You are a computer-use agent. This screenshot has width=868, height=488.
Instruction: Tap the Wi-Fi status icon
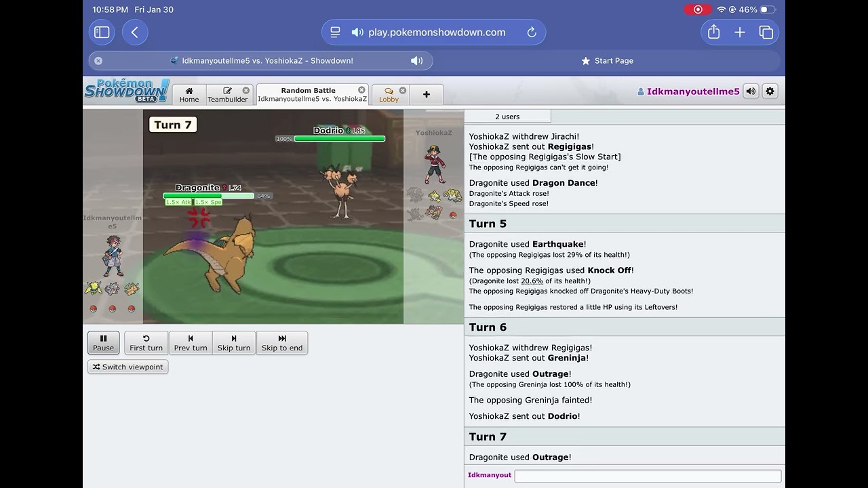721,9
